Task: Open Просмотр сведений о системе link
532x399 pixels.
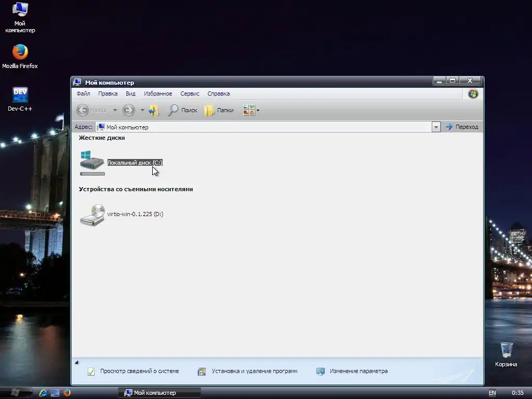Action: 139,371
